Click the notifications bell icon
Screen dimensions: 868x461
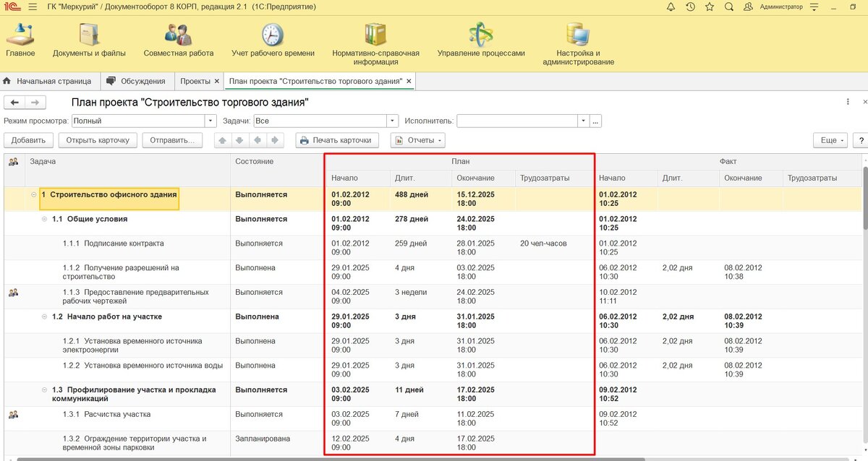click(x=671, y=7)
